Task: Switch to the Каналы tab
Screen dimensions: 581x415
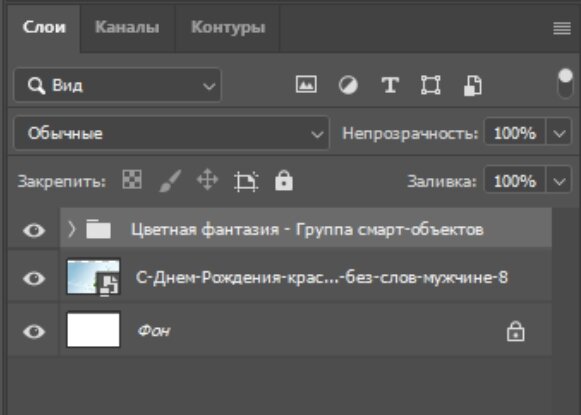Action: 127,27
